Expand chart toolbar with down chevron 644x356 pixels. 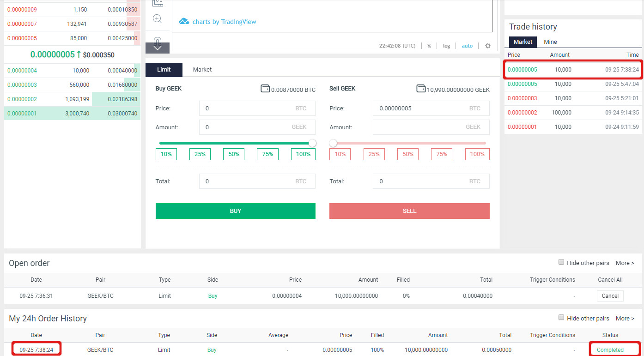tap(157, 48)
